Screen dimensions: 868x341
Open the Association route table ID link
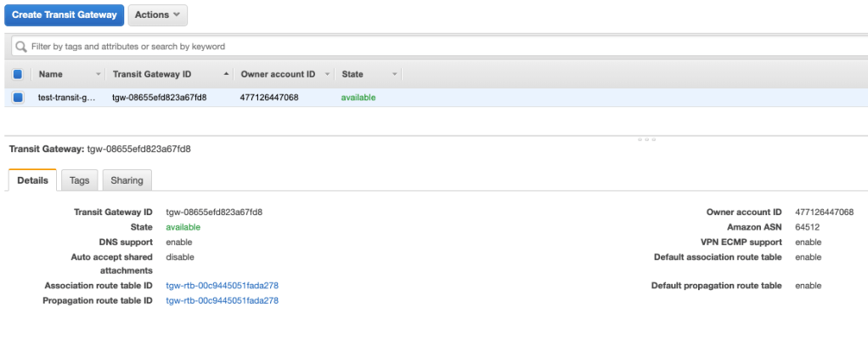[x=222, y=286]
